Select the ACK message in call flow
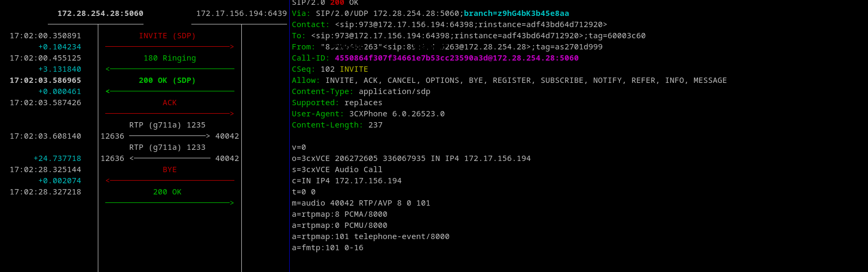Image resolution: width=868 pixels, height=272 pixels. click(x=170, y=103)
